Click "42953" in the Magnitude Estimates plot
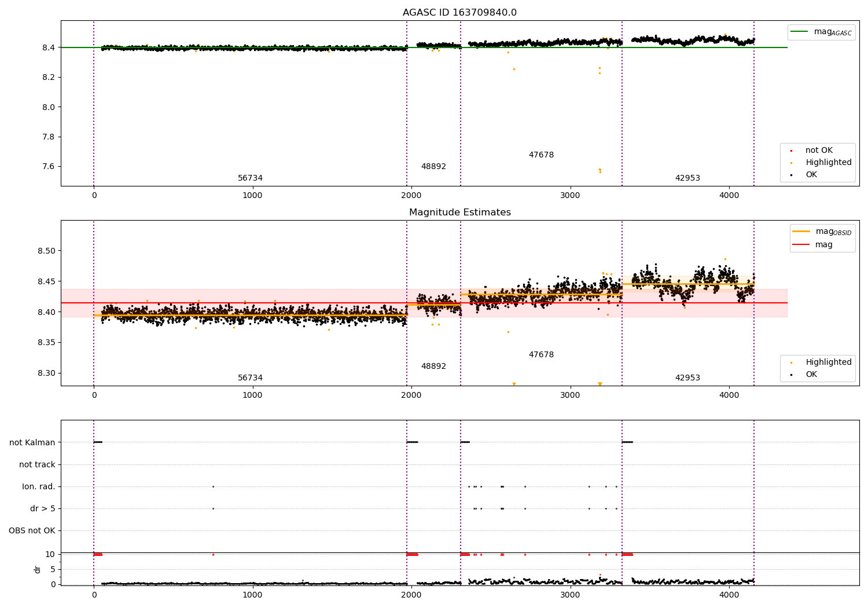The image size is (868, 608). coord(687,378)
